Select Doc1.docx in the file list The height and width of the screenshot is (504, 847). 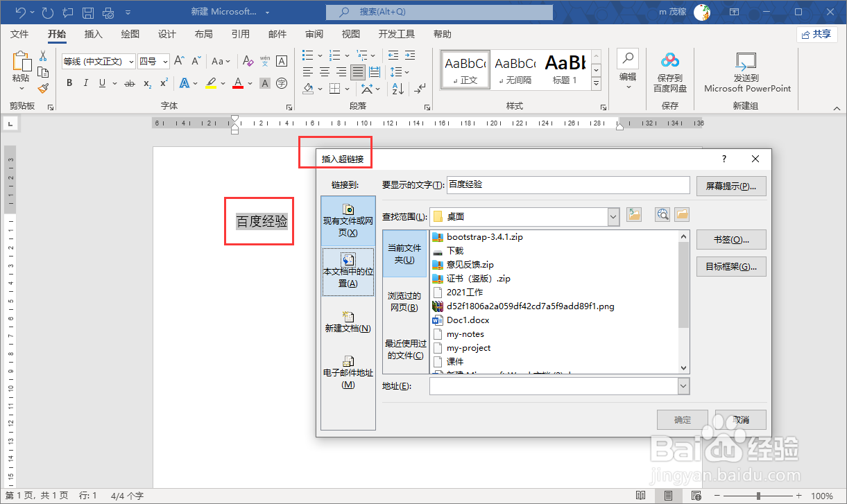468,320
